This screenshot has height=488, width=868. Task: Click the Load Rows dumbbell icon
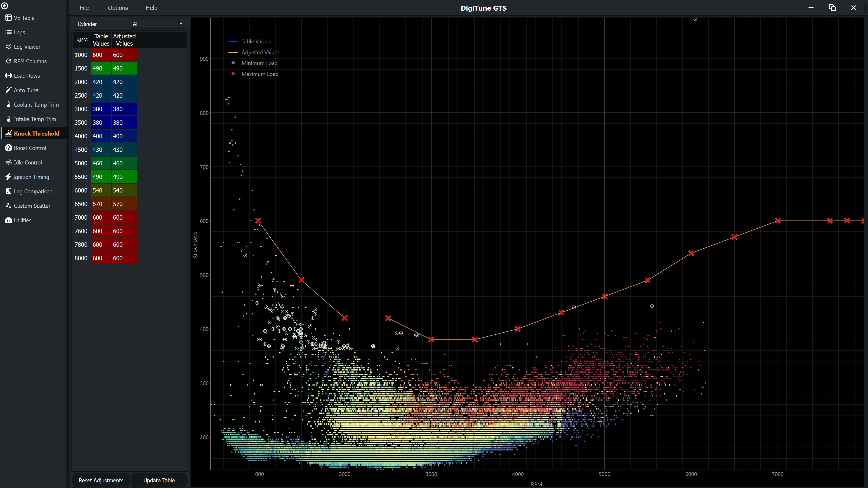coord(8,76)
